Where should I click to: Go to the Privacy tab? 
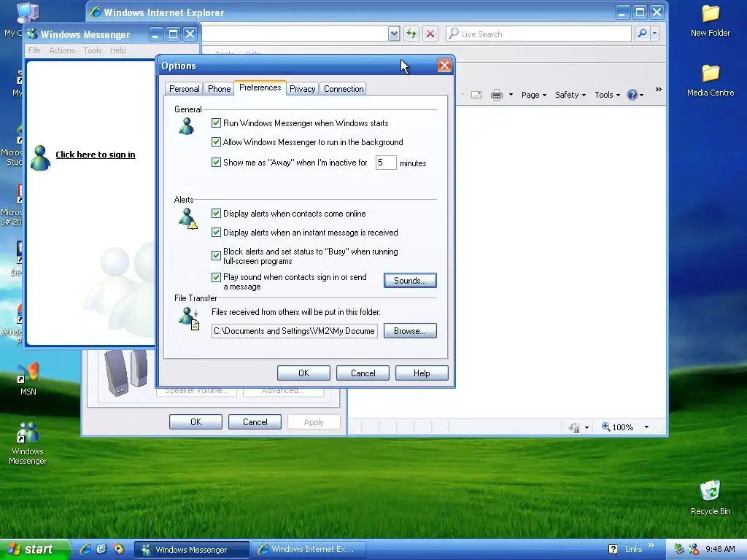click(303, 88)
